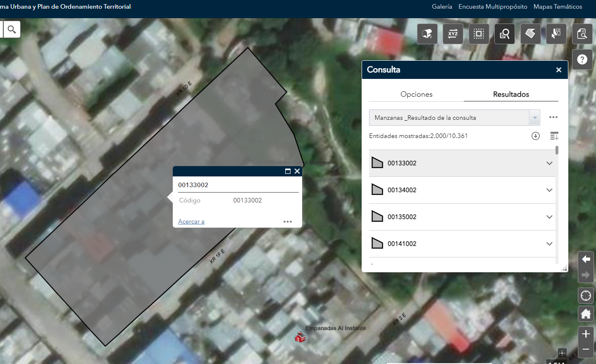The width and height of the screenshot is (596, 364).
Task: Switch to the Opciones tab
Action: pyautogui.click(x=416, y=94)
